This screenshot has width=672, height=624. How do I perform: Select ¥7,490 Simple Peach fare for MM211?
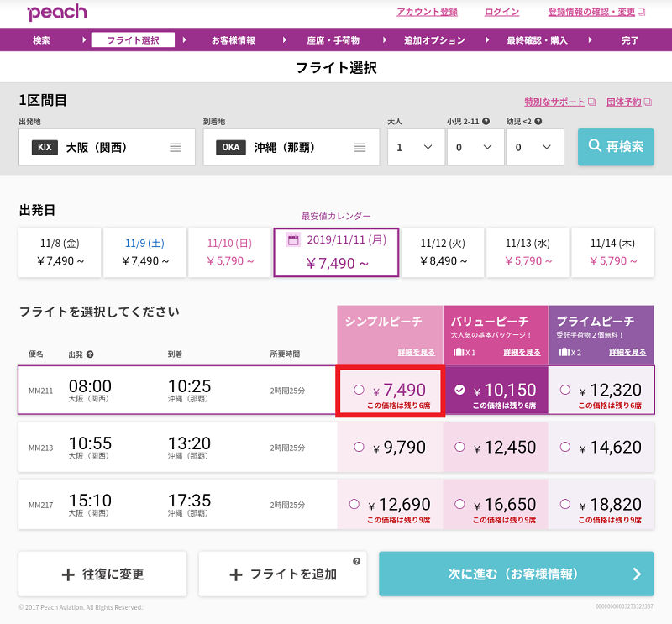pos(360,390)
